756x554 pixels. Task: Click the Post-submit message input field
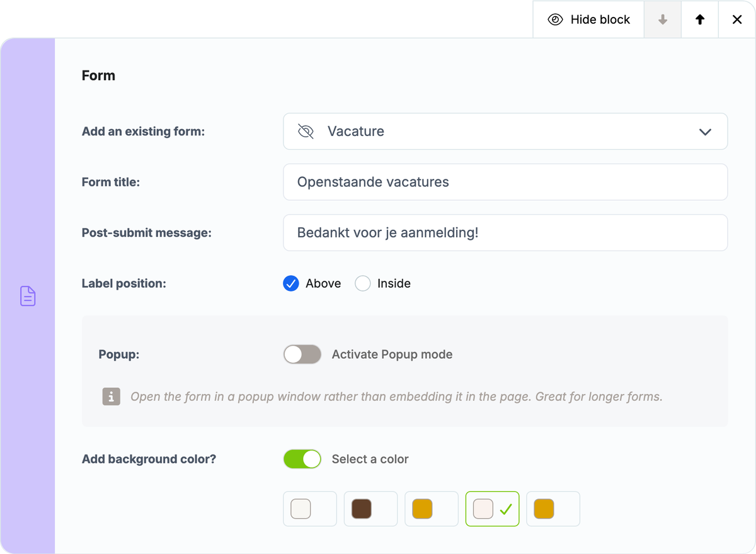coord(505,232)
